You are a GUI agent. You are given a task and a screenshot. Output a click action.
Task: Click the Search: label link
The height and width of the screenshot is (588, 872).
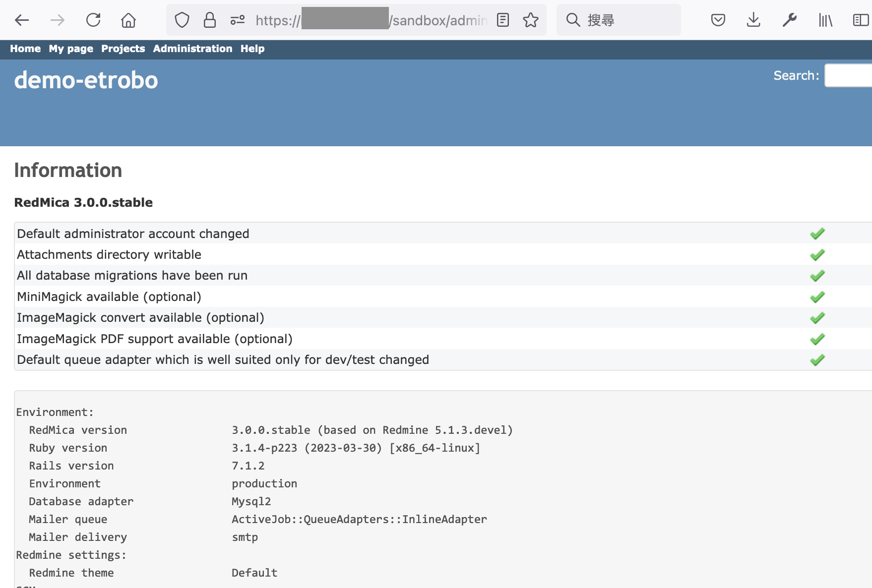tap(796, 75)
